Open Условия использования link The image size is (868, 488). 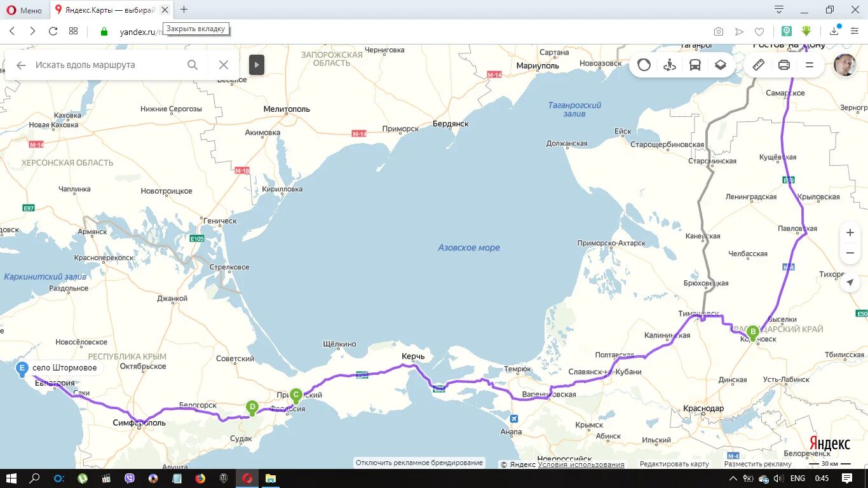point(581,464)
